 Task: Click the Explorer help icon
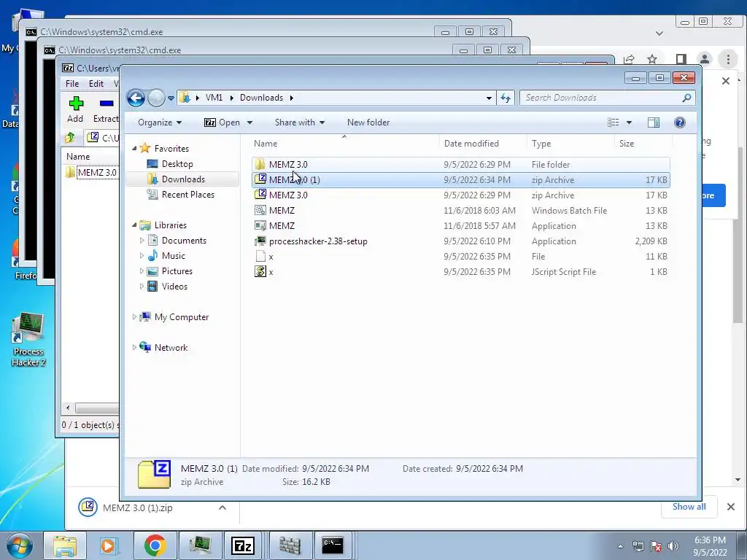tap(680, 122)
